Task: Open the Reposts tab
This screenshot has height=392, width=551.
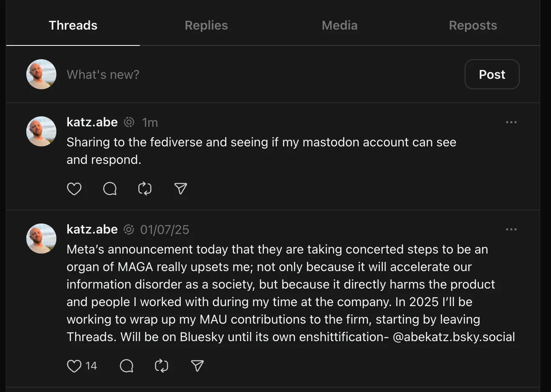Action: [473, 25]
